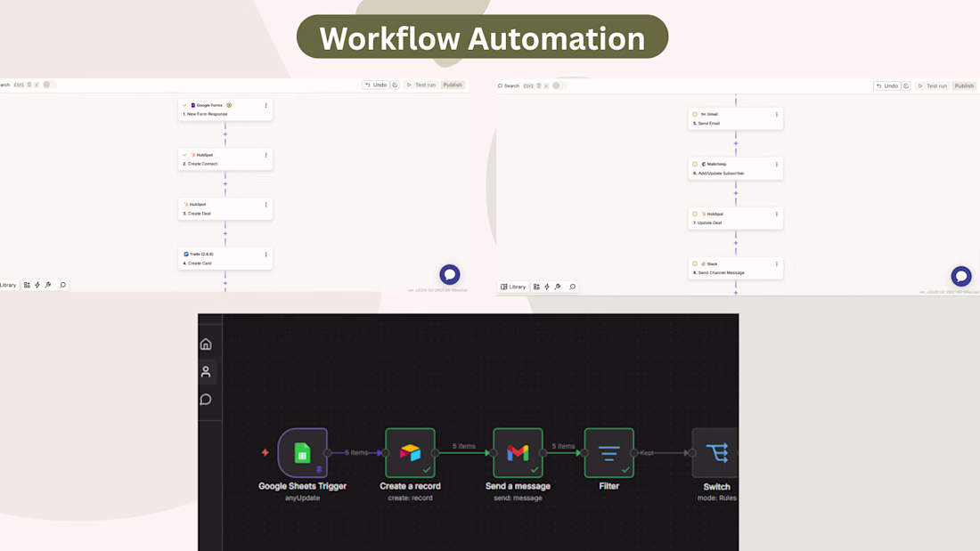This screenshot has width=980, height=551.
Task: Open the HubSpot Create Deal step
Action: (x=225, y=208)
